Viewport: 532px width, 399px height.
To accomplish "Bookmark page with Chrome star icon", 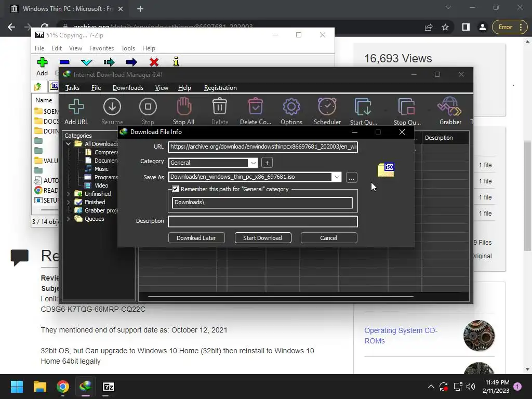I will click(445, 27).
